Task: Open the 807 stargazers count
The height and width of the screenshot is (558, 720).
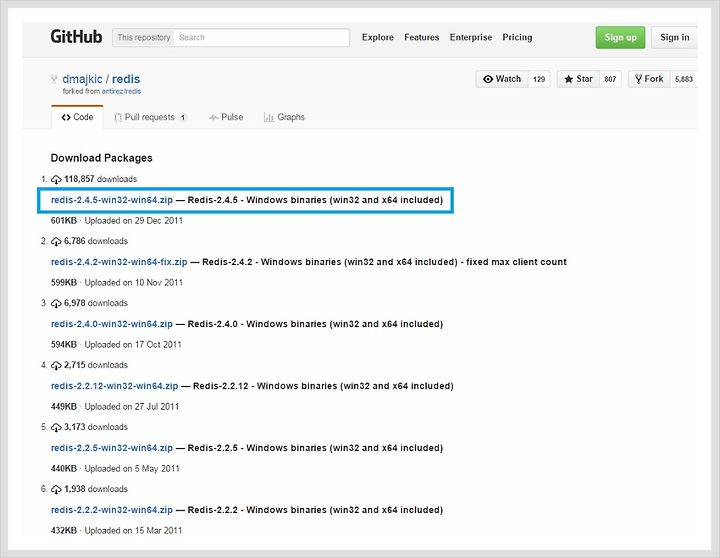Action: pos(610,79)
